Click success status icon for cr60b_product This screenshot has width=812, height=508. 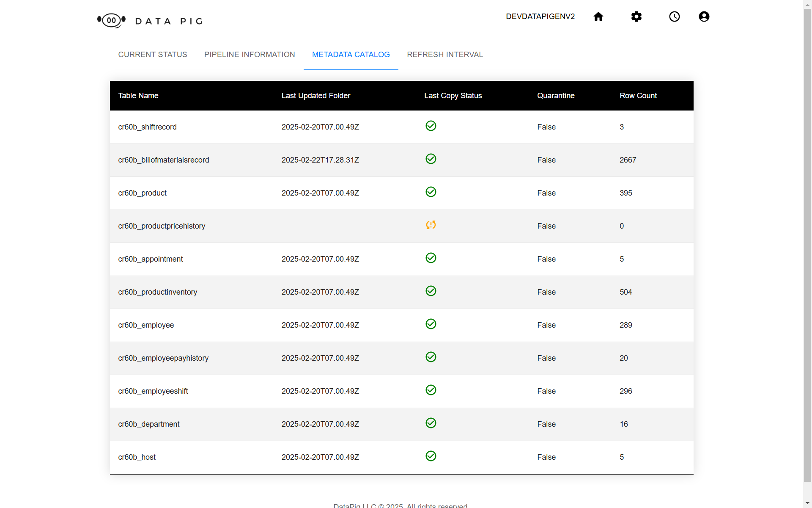(431, 192)
